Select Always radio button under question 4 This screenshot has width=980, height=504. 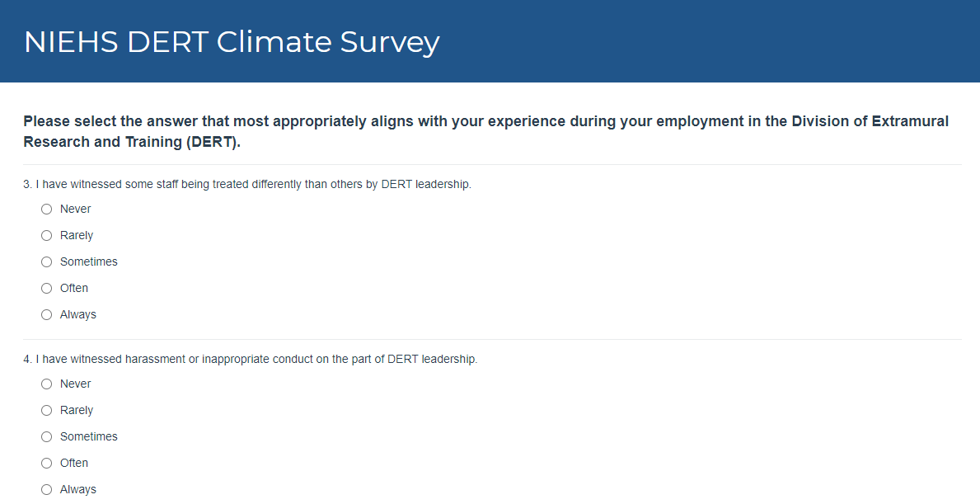pyautogui.click(x=47, y=490)
